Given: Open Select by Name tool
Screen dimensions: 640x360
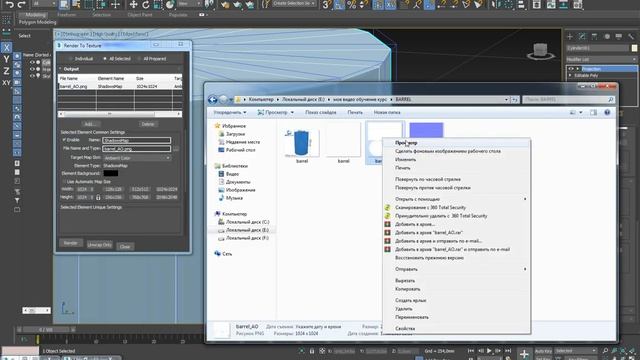Looking at the screenshot, I should 76,4.
